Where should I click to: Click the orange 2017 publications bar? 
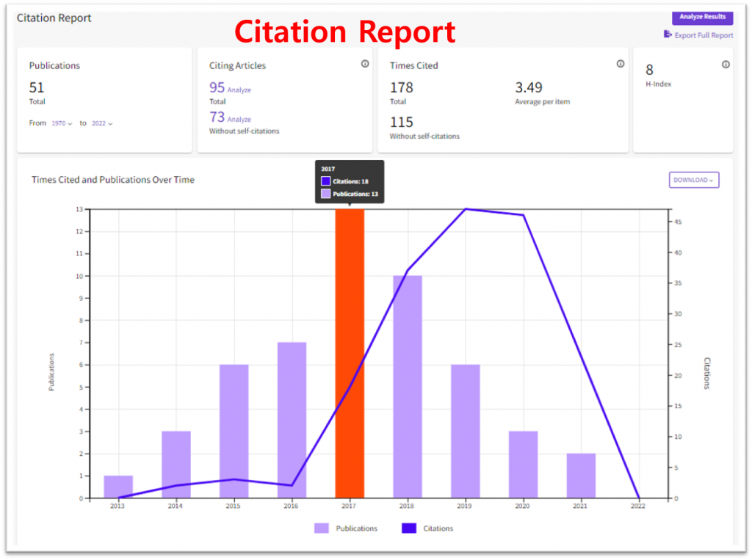(350, 354)
